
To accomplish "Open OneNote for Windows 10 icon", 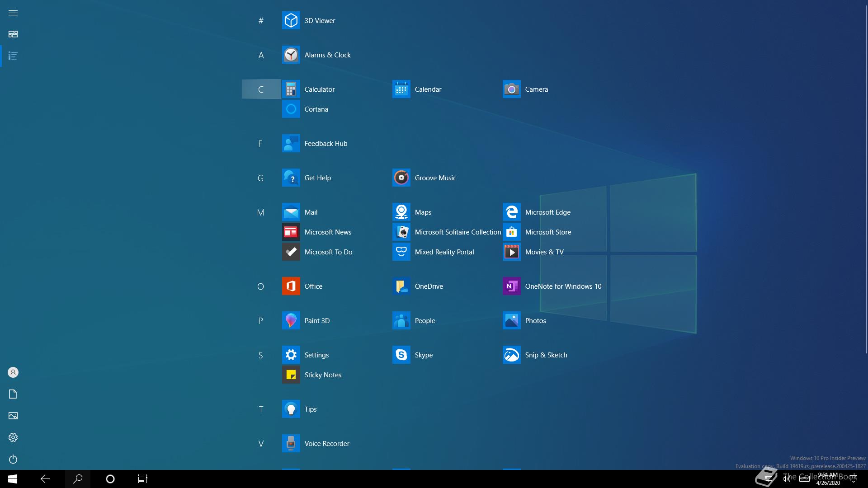I will (511, 286).
